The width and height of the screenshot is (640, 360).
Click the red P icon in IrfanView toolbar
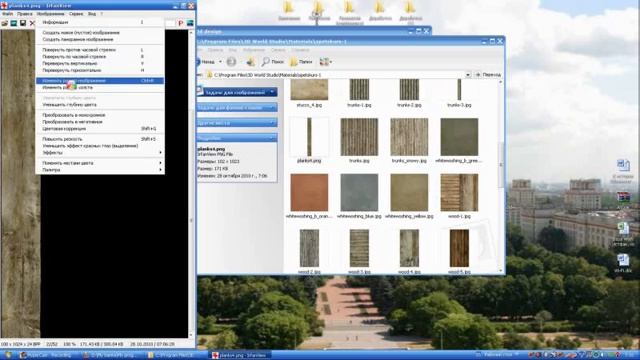tap(180, 23)
